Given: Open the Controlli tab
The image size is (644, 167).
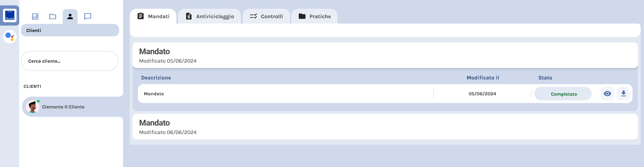Looking at the screenshot, I should 266,16.
